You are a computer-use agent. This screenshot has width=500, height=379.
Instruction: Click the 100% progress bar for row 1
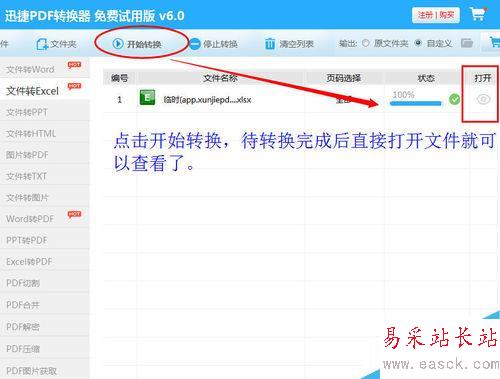click(415, 103)
